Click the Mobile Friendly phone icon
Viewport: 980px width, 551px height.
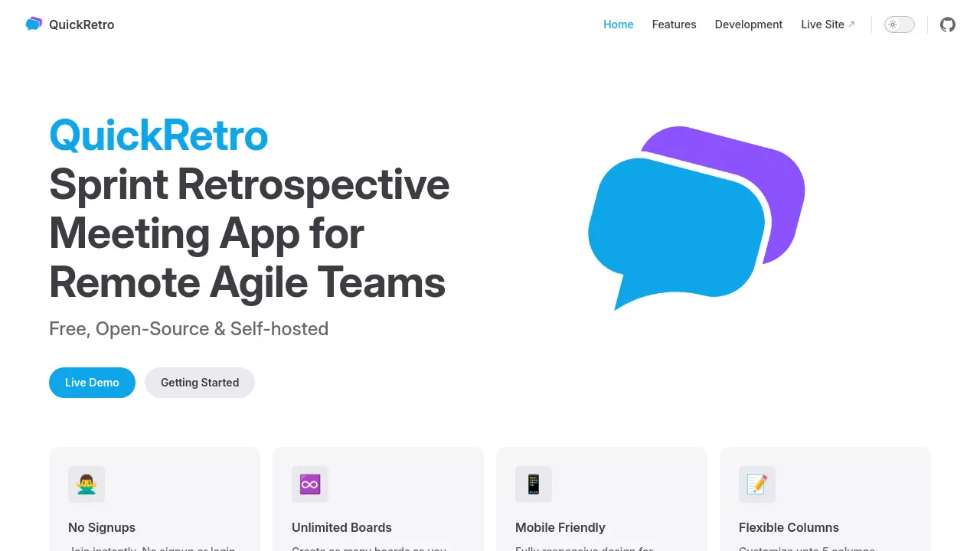coord(534,484)
